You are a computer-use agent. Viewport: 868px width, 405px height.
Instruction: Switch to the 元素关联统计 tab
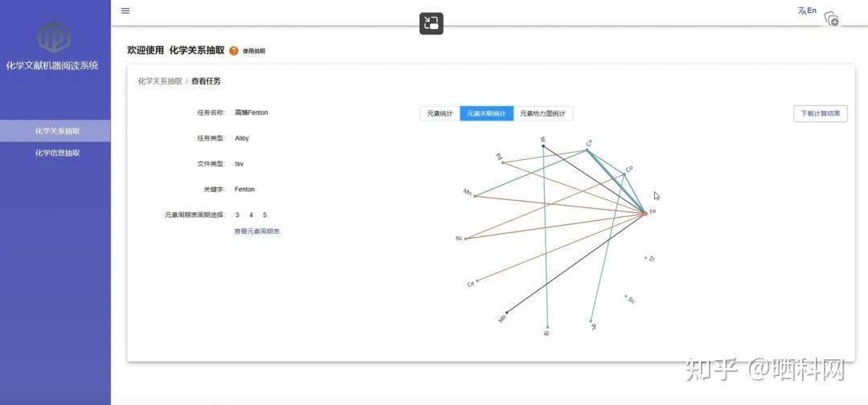486,114
